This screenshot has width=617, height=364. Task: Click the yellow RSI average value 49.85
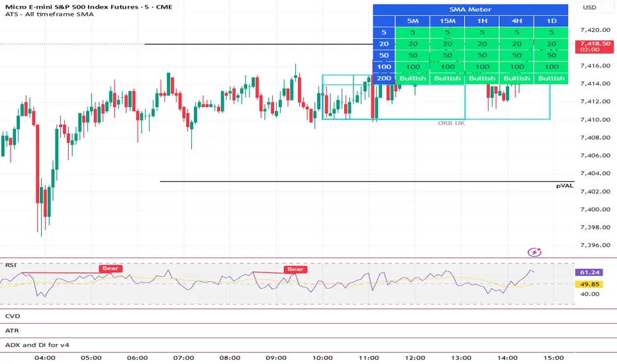[x=589, y=284]
